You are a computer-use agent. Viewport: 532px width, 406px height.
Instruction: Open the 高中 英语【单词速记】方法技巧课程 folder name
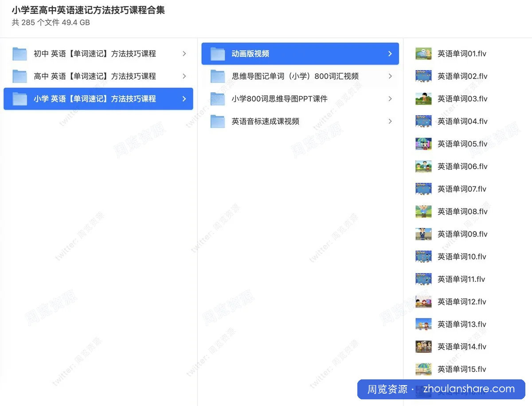click(95, 76)
